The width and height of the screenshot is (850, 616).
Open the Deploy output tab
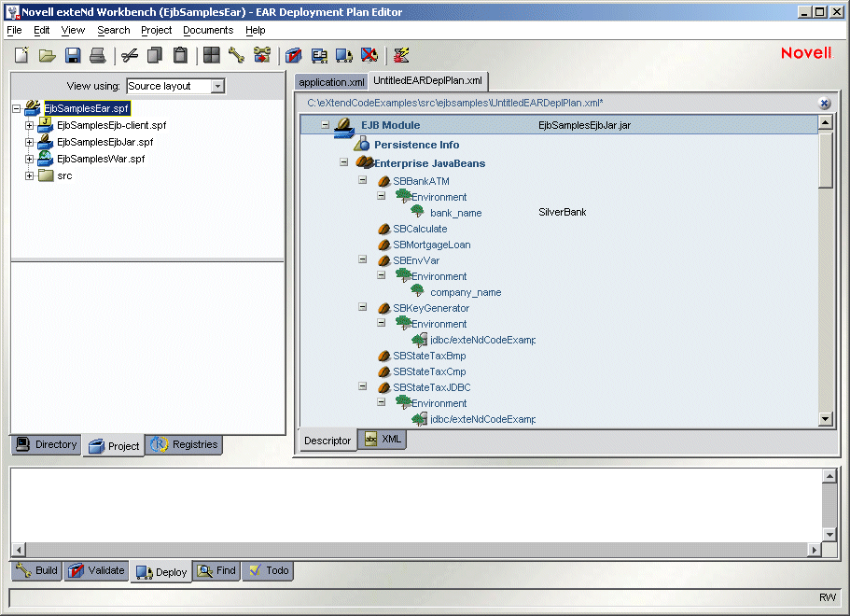tap(161, 572)
